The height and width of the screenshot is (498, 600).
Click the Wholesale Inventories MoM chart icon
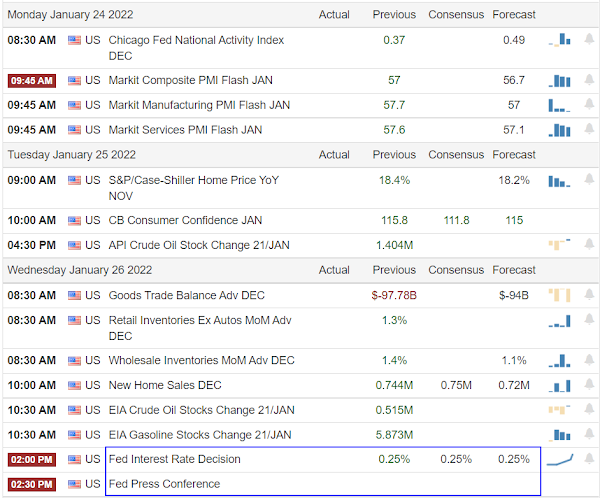(x=560, y=360)
